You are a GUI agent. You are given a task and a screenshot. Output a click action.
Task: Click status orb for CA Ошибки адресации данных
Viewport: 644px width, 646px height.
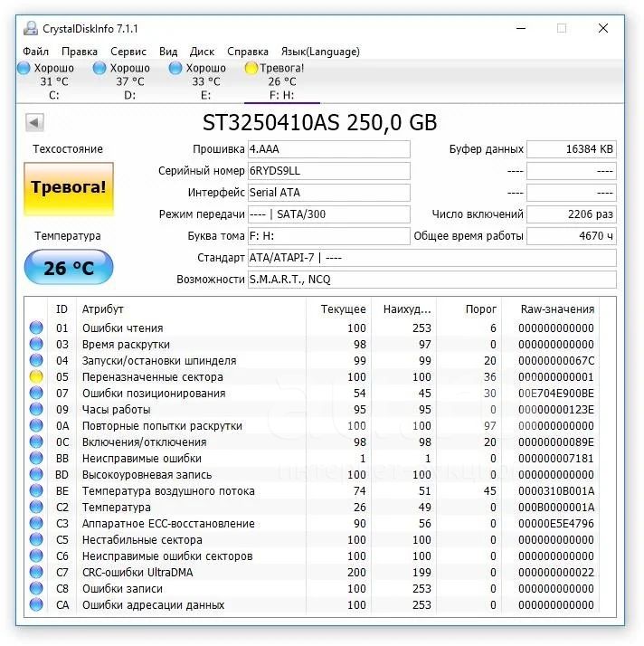(36, 604)
